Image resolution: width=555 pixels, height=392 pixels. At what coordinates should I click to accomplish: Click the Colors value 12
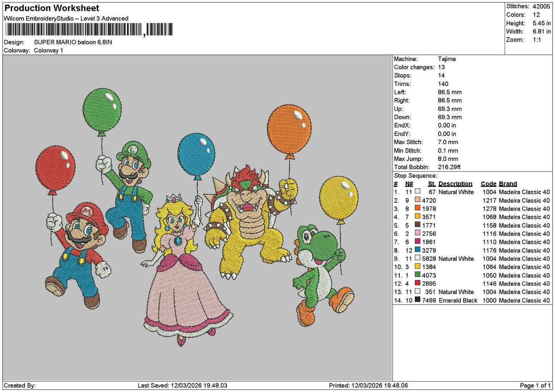click(x=536, y=15)
